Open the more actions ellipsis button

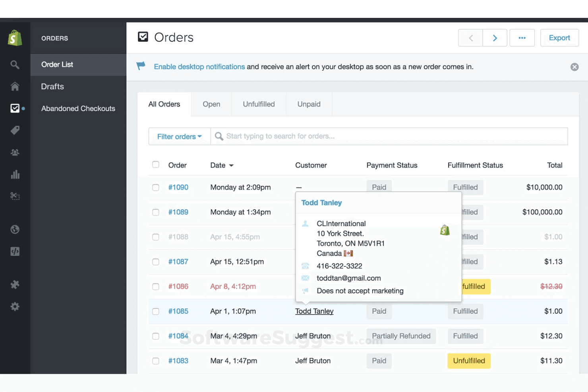[522, 38]
